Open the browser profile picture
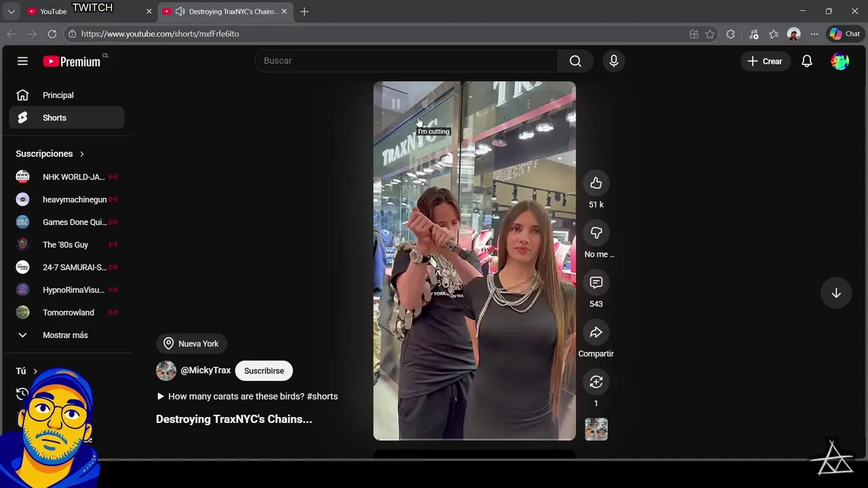The image size is (868, 488). point(794,34)
